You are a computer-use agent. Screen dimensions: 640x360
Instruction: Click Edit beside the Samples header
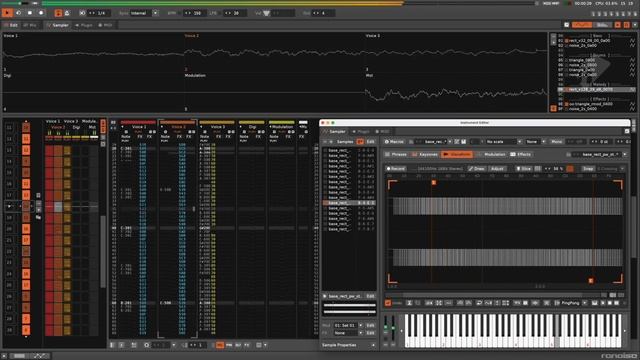(370, 142)
